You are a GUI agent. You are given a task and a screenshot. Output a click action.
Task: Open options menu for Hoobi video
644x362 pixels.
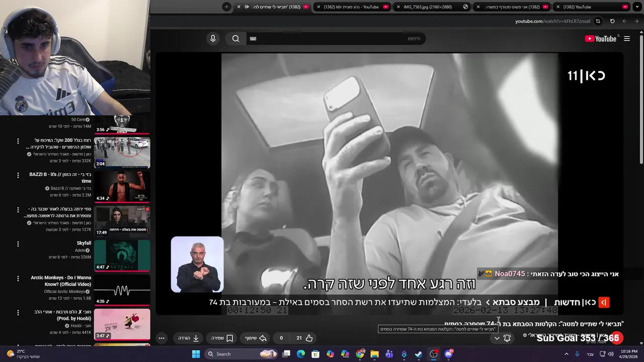click(18, 312)
